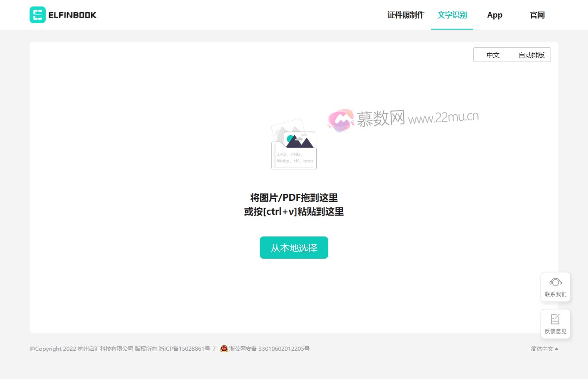Click the 将图片/PDF拖到这里 drop area text
The image size is (588, 379).
(294, 198)
